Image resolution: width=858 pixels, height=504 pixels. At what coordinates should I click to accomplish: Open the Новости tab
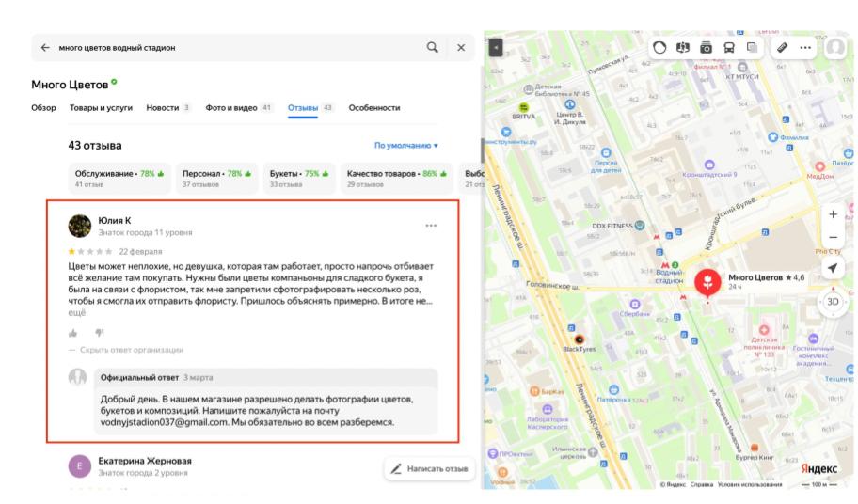pyautogui.click(x=167, y=108)
